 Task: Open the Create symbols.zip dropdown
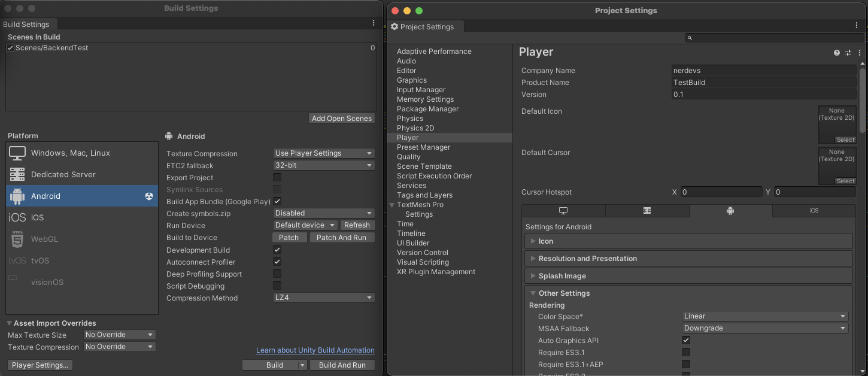tap(324, 213)
